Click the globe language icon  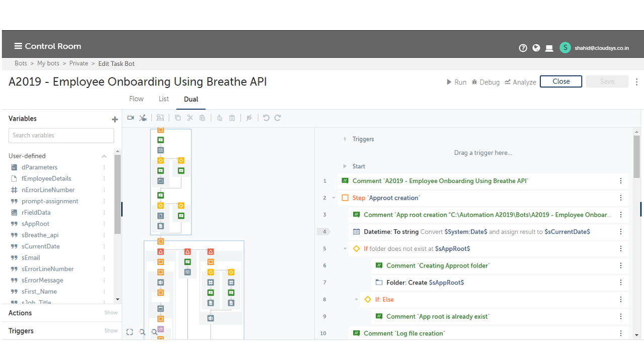click(536, 48)
